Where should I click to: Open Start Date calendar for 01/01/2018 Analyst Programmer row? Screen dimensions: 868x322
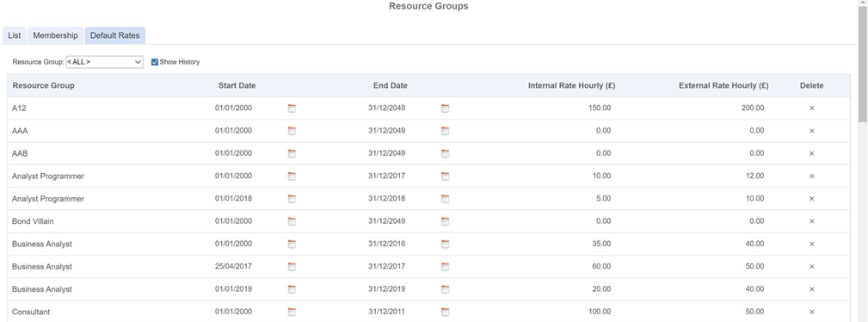coord(292,198)
